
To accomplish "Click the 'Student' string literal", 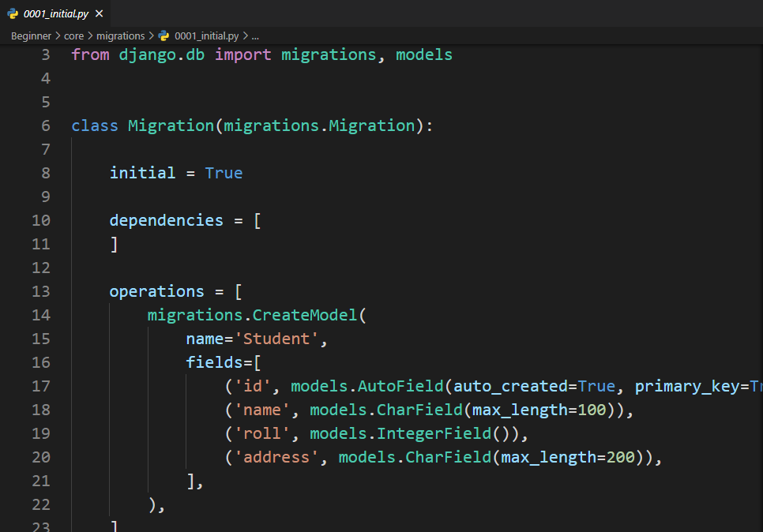I will (x=276, y=339).
